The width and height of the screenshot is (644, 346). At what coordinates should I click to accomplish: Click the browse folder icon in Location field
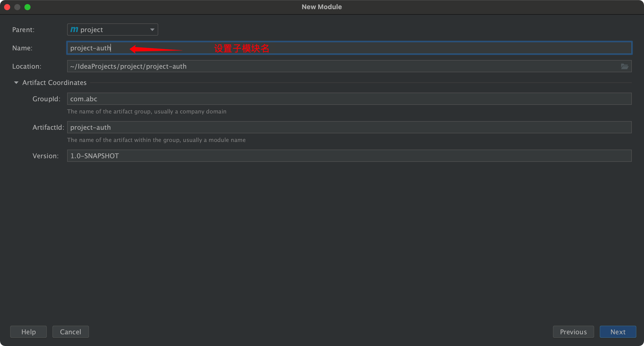pos(624,66)
